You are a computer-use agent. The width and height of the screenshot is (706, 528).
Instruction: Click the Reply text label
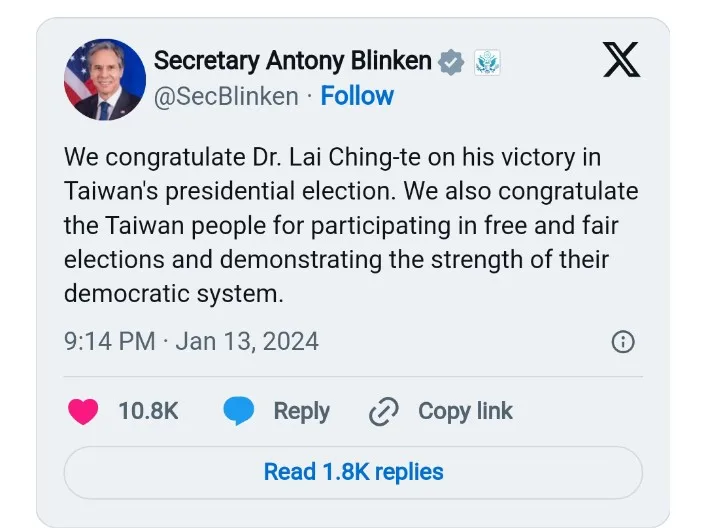coord(301,411)
